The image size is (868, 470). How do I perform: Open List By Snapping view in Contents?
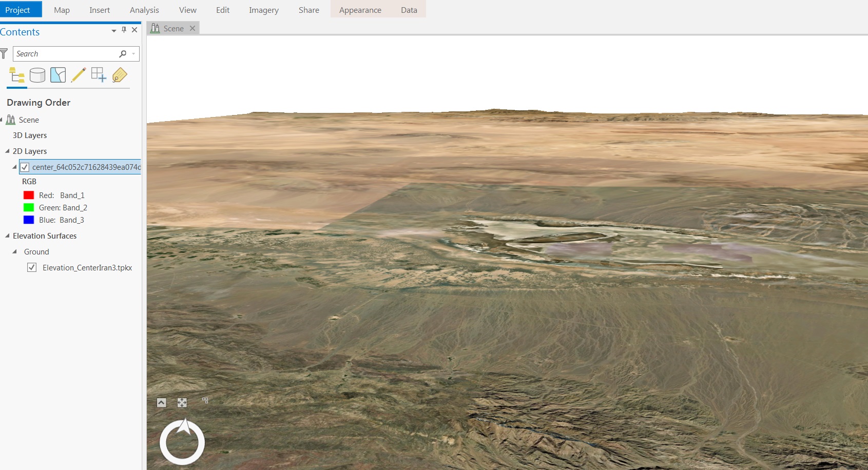[98, 75]
